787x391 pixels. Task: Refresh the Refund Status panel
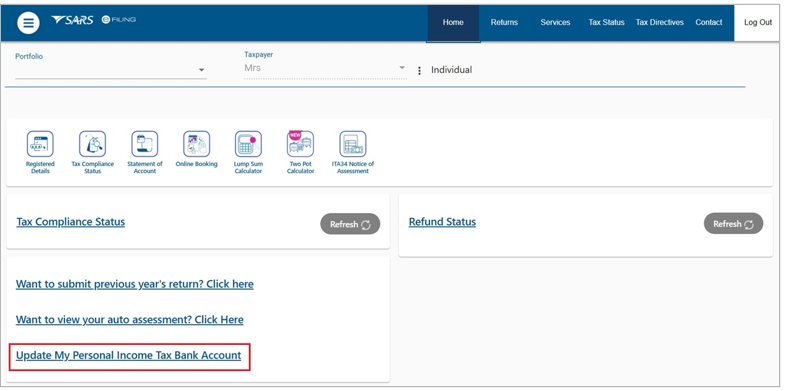[733, 223]
